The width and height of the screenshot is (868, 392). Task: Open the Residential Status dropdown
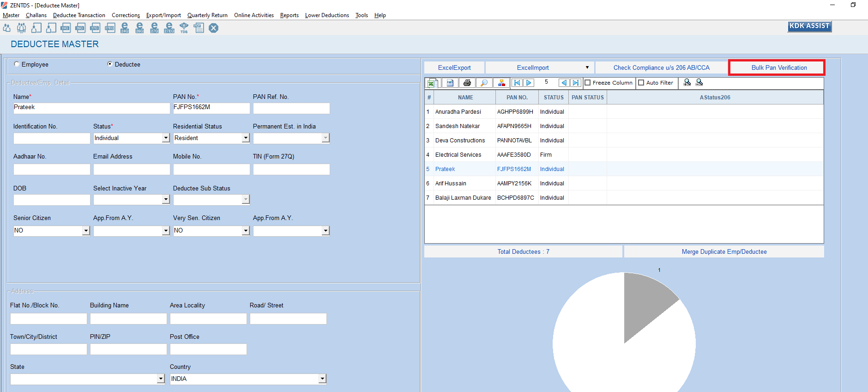pos(246,138)
